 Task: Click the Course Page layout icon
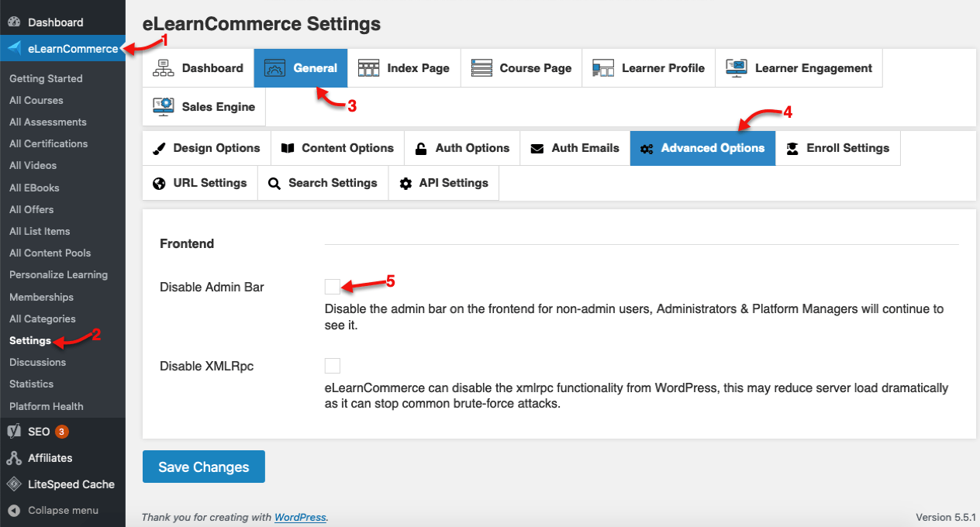[481, 68]
